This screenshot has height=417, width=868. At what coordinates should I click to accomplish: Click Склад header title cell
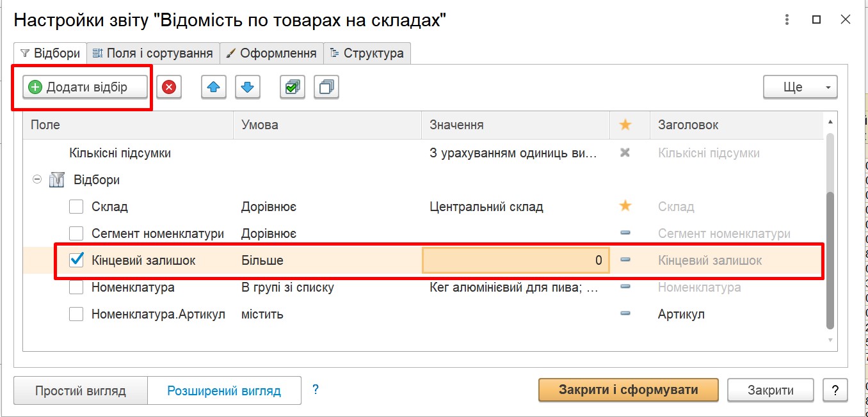(x=676, y=207)
